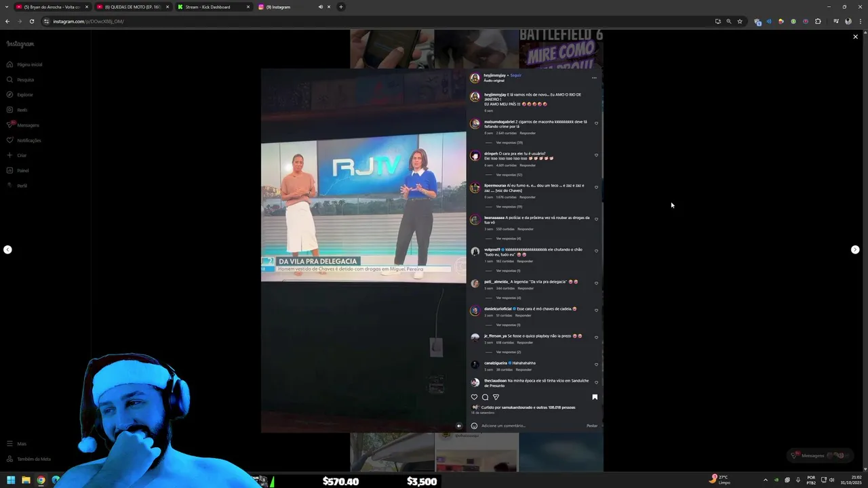The height and width of the screenshot is (488, 868).
Task: Open Pesquisa search in Instagram sidebar
Action: click(x=20, y=79)
